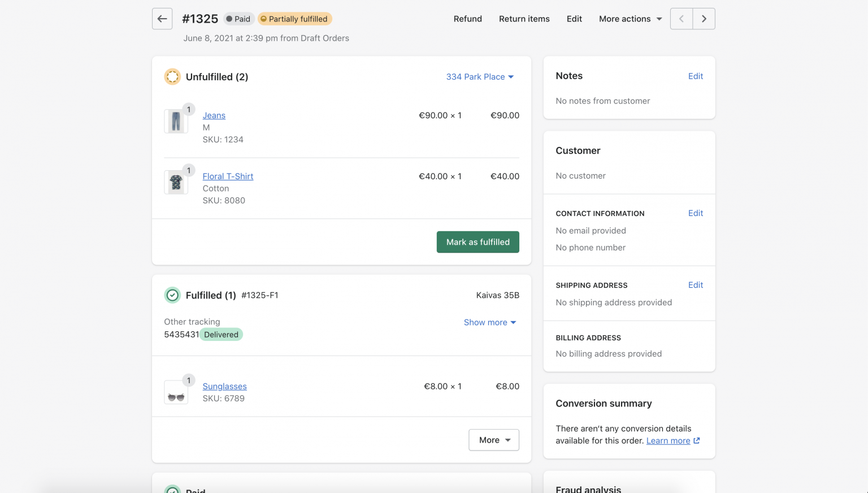Open the Floral T-Shirt product thumbnail
This screenshot has width=868, height=493.
pyautogui.click(x=176, y=182)
